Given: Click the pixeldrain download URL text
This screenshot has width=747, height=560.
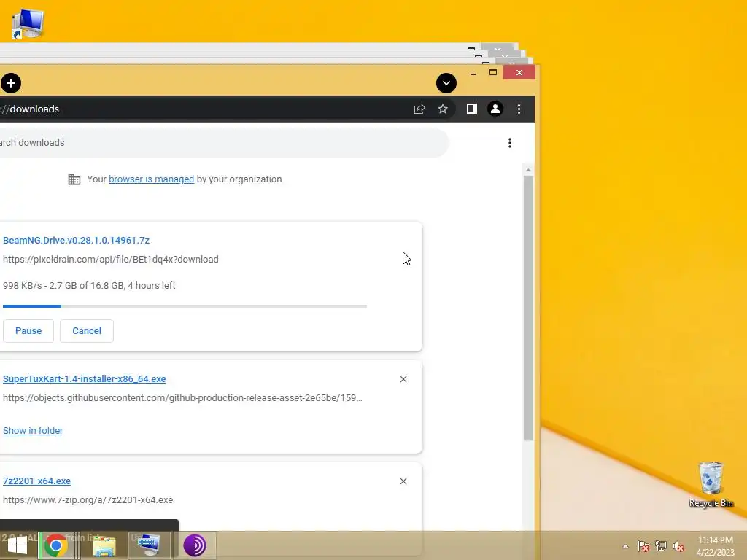Looking at the screenshot, I should [x=111, y=259].
